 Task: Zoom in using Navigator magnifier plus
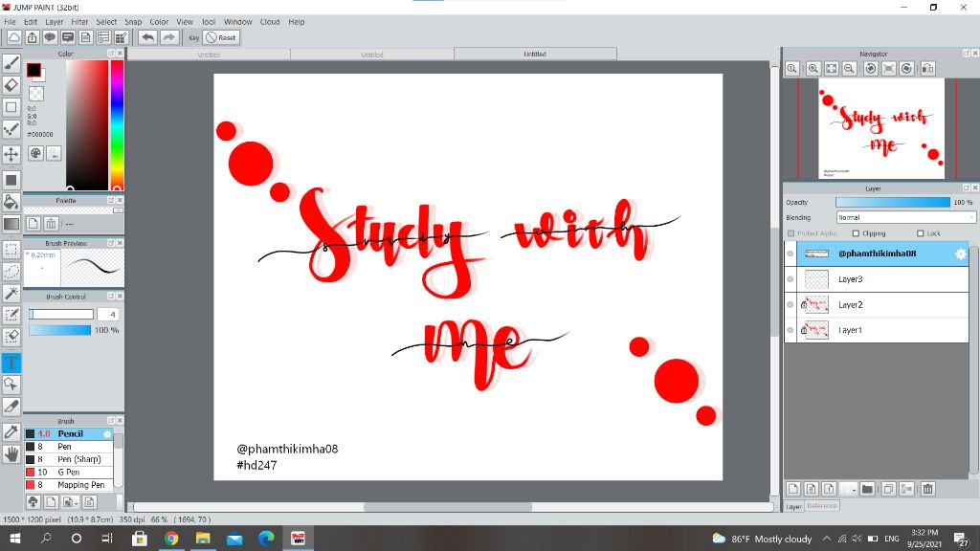point(813,68)
